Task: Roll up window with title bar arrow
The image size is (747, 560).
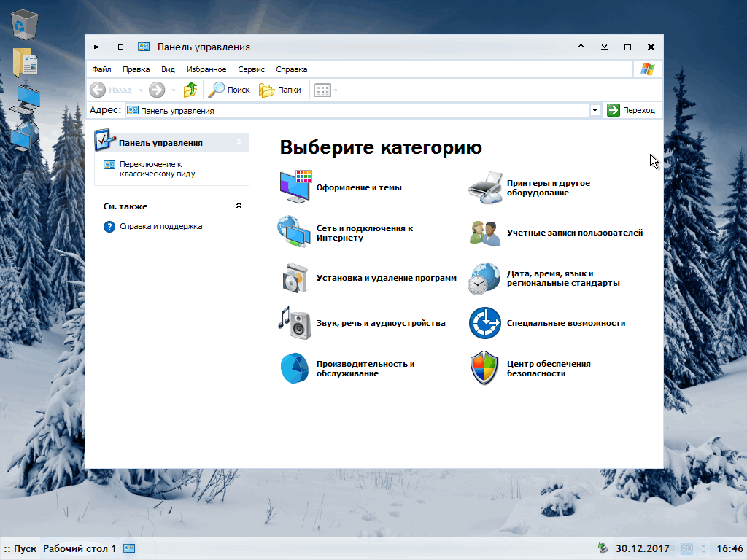Action: [x=581, y=47]
